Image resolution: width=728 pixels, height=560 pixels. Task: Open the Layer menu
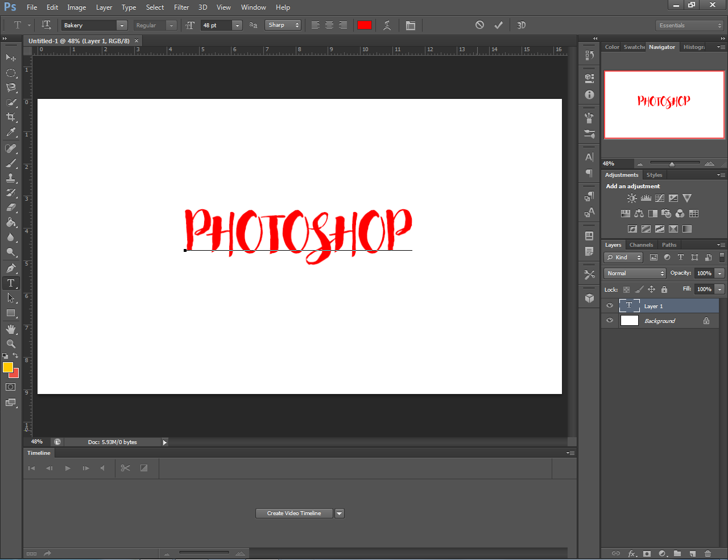tap(104, 7)
